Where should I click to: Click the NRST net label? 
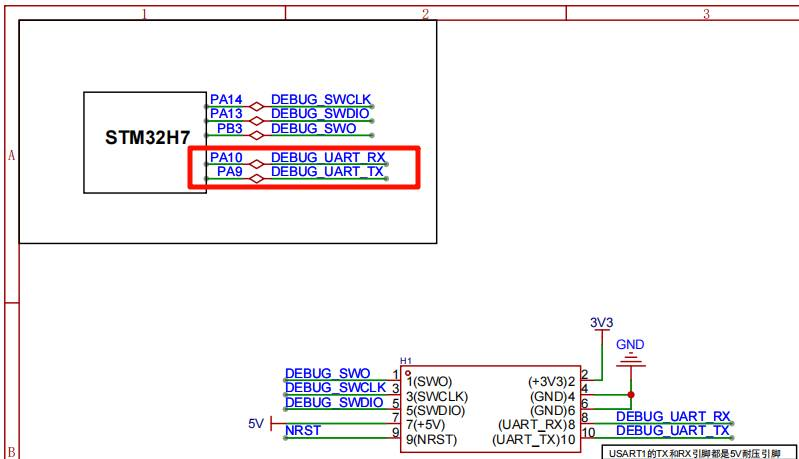303,430
